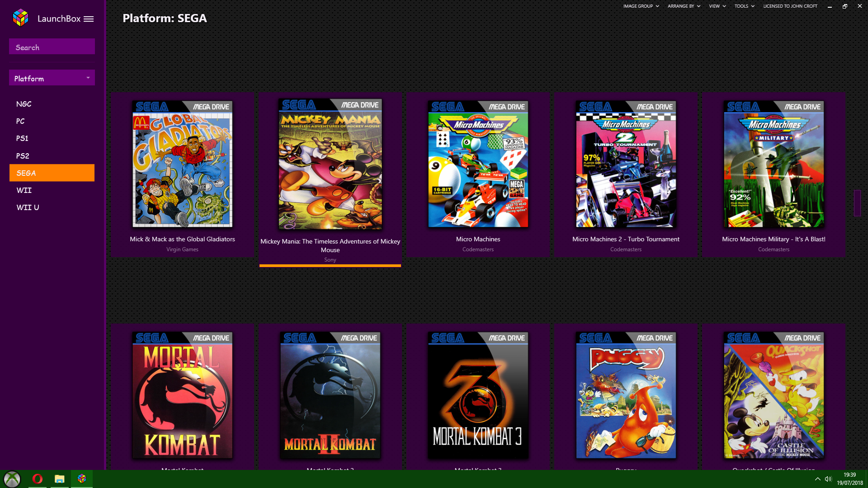Open the Tools menu

[x=744, y=6]
